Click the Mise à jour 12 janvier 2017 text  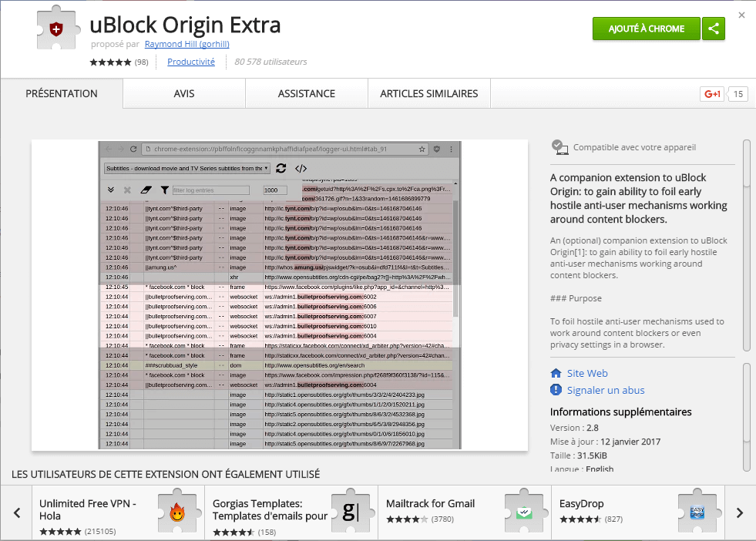click(605, 442)
